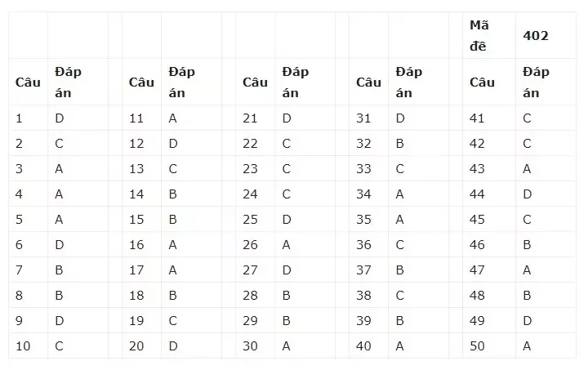Select the 'Mã đề' header cell

click(489, 36)
